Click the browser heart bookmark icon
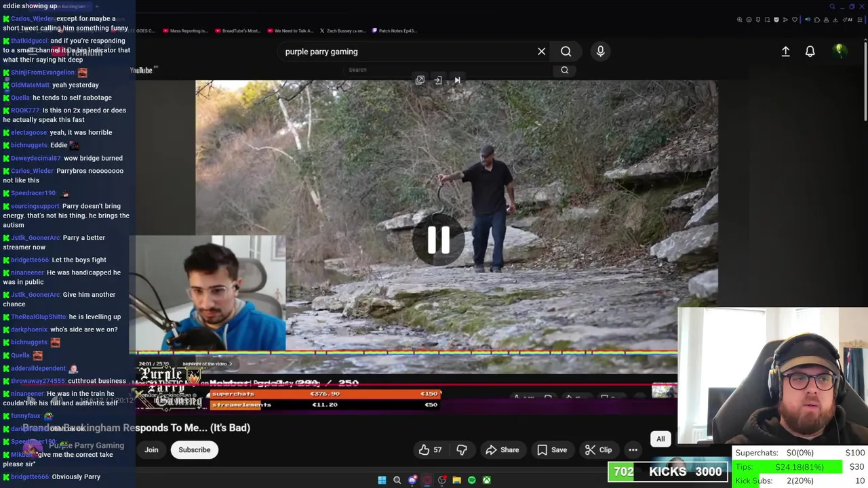The image size is (868, 488). pyautogui.click(x=795, y=20)
